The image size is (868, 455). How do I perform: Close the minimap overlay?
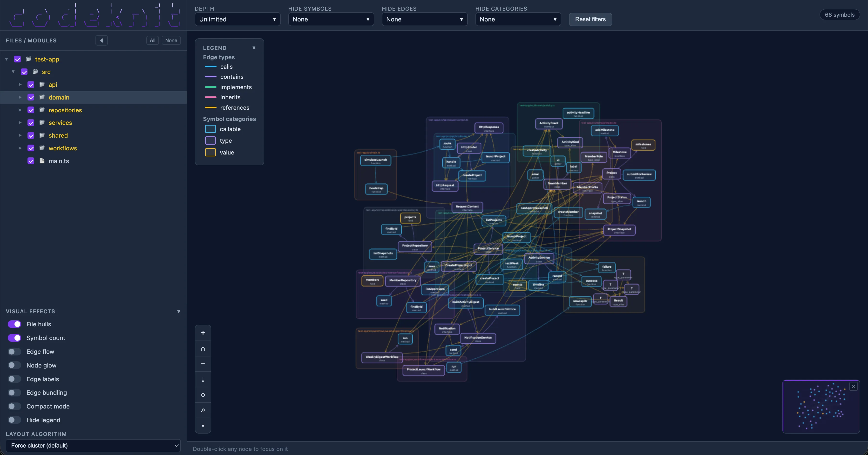pos(853,386)
